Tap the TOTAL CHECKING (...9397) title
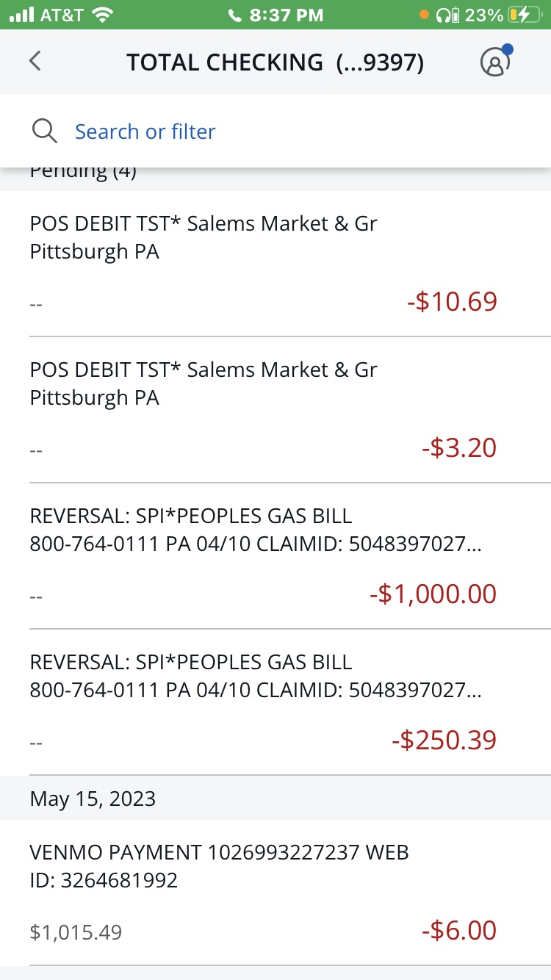 coord(275,62)
